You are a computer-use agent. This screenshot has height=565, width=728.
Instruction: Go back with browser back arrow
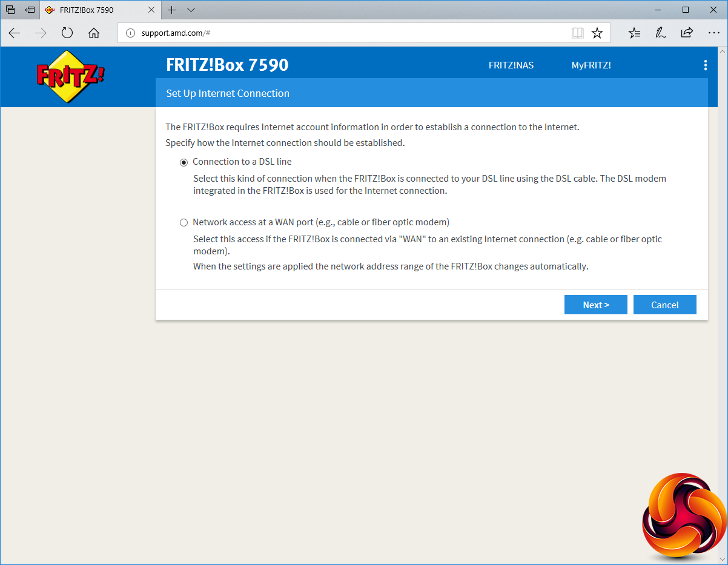(x=15, y=33)
